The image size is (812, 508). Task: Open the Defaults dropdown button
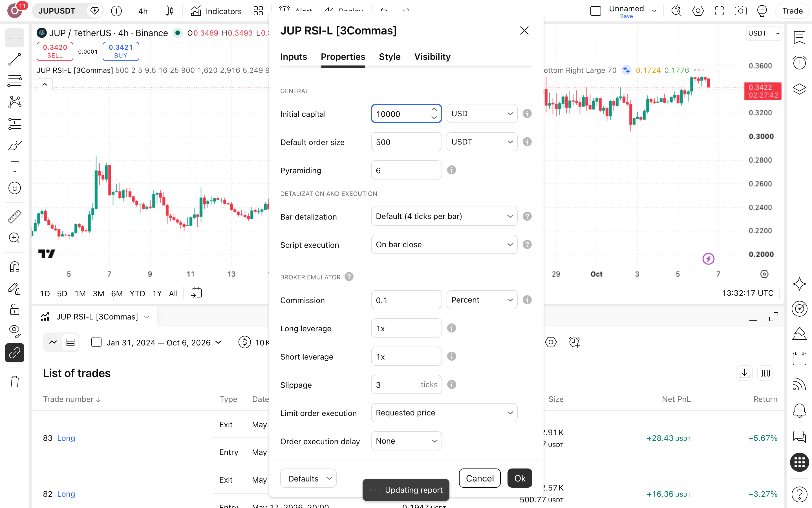(x=308, y=478)
